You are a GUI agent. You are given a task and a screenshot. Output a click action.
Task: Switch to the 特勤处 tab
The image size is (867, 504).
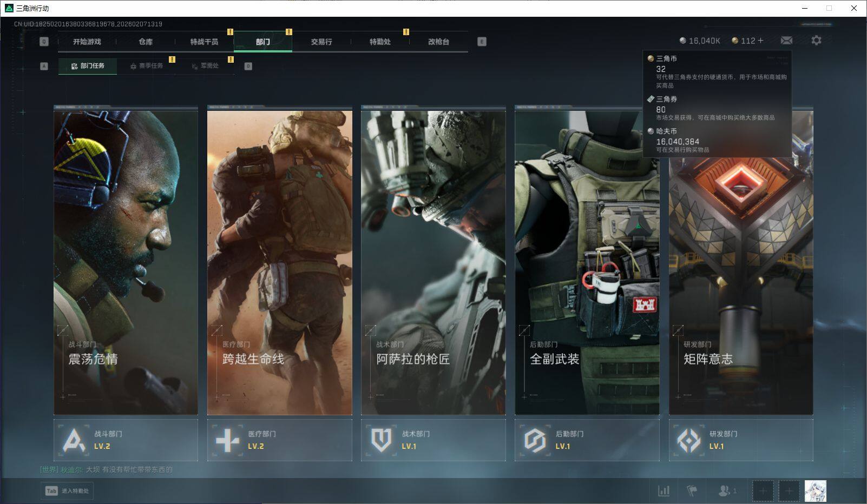coord(380,42)
